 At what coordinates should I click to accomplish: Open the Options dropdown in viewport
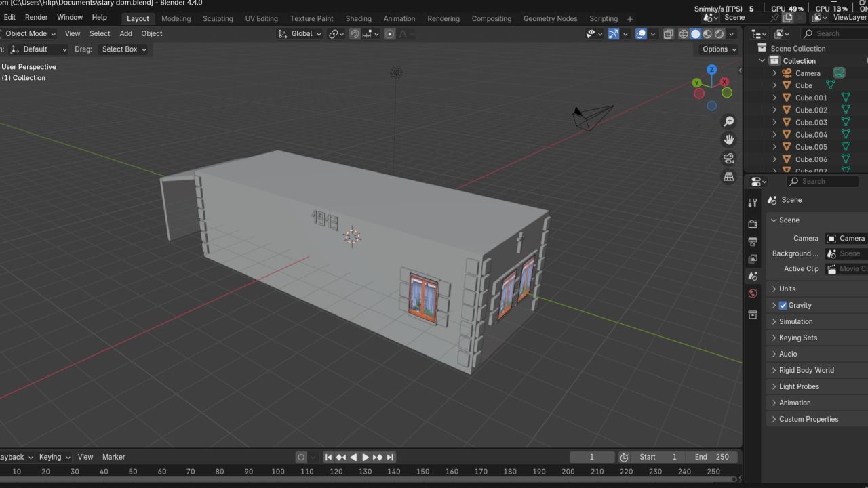coord(719,49)
